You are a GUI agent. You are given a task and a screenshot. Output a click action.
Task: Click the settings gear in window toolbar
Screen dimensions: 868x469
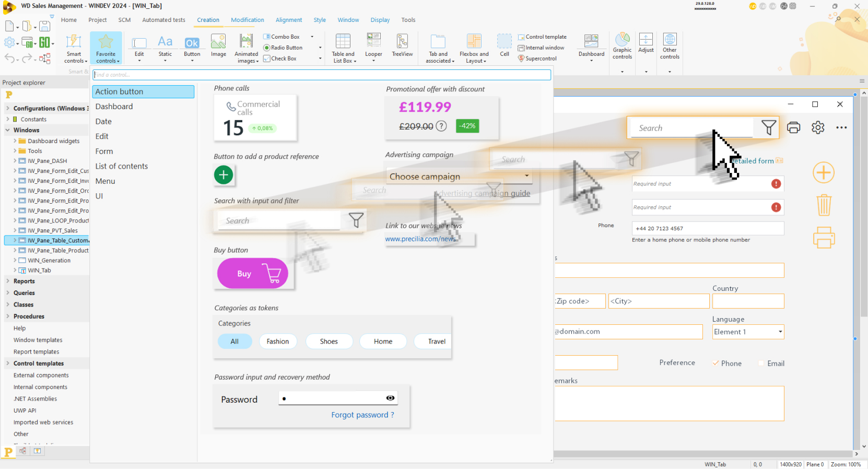(x=818, y=127)
